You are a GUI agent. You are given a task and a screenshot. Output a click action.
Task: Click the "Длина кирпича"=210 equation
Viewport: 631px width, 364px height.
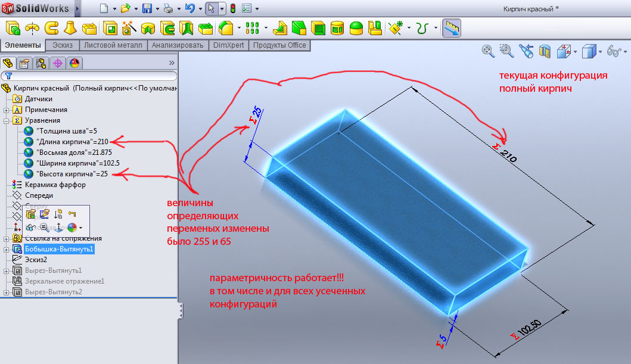pyautogui.click(x=72, y=142)
